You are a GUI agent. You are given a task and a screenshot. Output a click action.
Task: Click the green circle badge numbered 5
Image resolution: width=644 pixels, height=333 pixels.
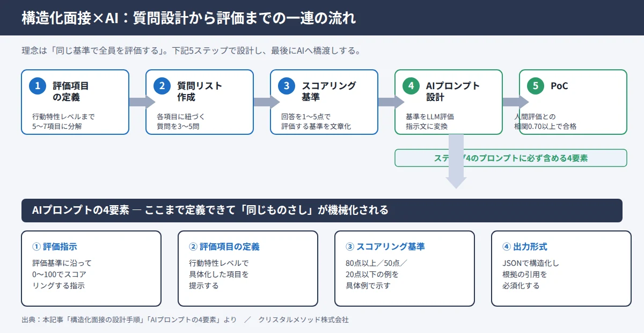pyautogui.click(x=536, y=85)
